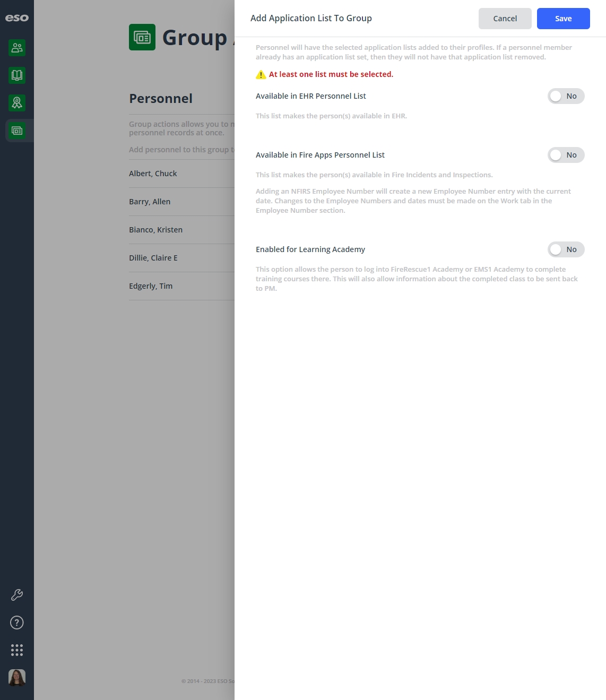Enable Available in Fire Apps Personnel List
The height and width of the screenshot is (700, 606).
pyautogui.click(x=566, y=155)
